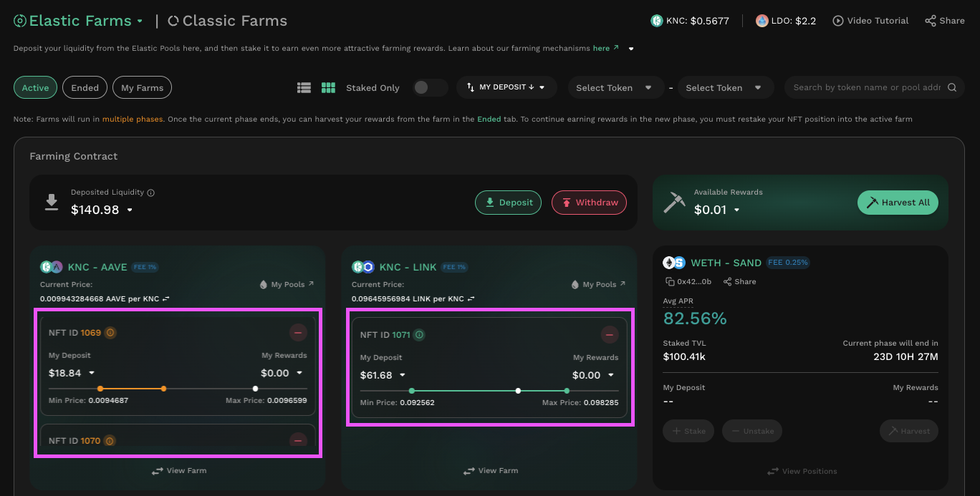This screenshot has width=980, height=496.
Task: Click the red minus on NFT 1071
Action: click(x=610, y=334)
